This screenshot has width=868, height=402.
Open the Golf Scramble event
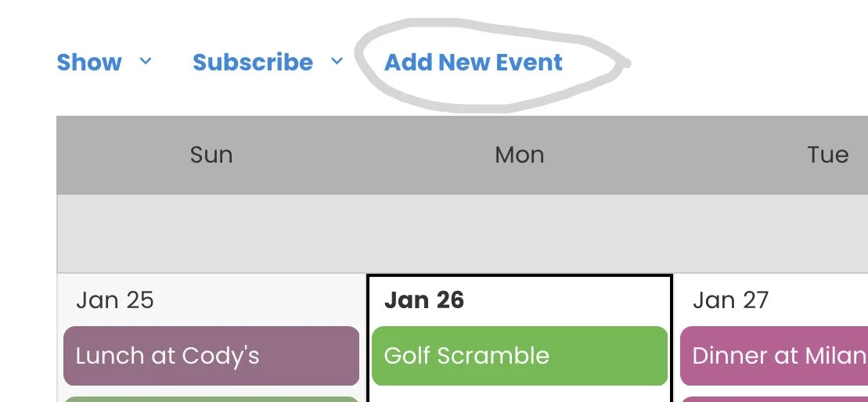click(519, 356)
